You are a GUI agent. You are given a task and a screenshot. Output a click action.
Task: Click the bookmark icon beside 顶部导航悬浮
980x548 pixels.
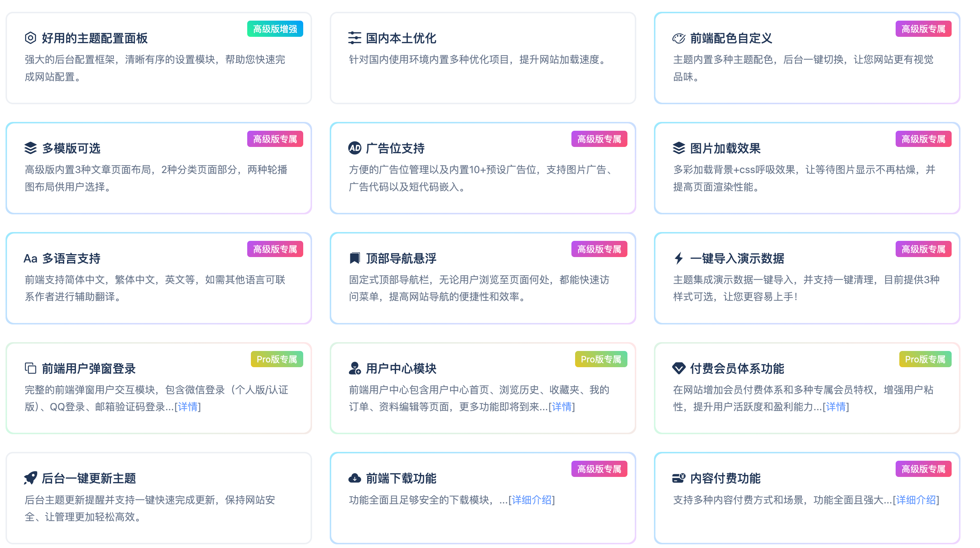[x=354, y=258]
